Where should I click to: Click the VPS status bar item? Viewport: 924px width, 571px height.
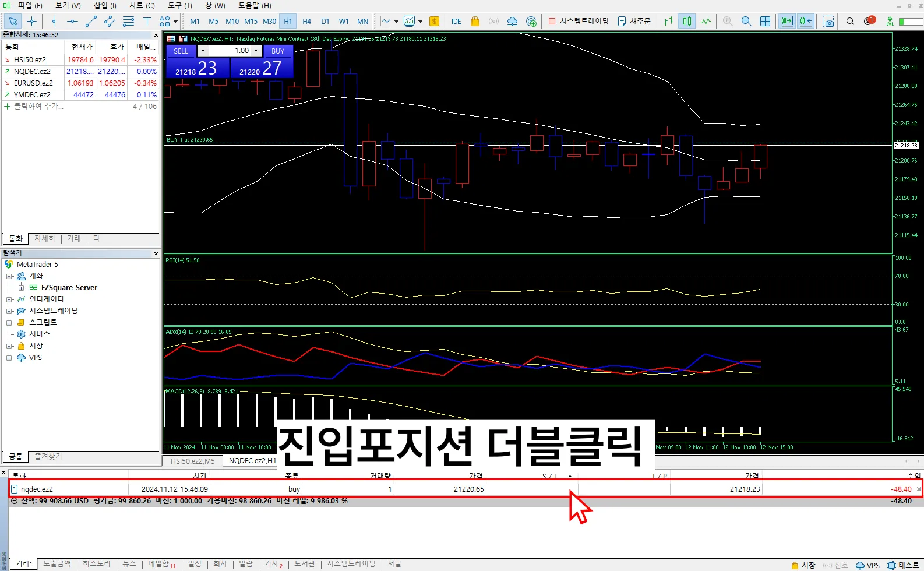click(867, 565)
